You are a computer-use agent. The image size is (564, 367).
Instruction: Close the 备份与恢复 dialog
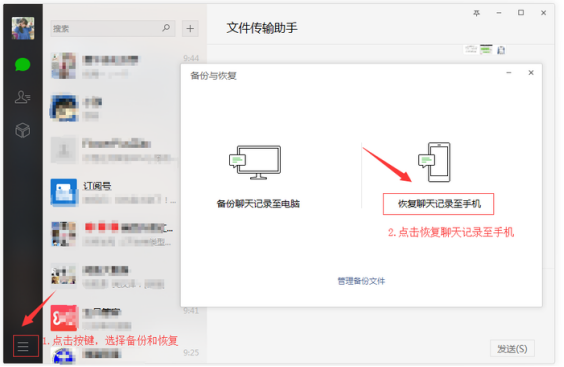[531, 73]
